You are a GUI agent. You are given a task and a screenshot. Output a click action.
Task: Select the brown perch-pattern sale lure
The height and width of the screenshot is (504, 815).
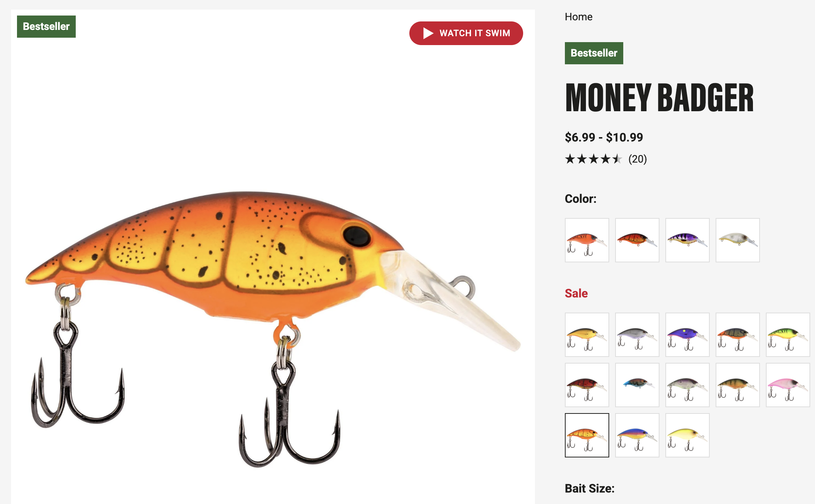pos(737,385)
